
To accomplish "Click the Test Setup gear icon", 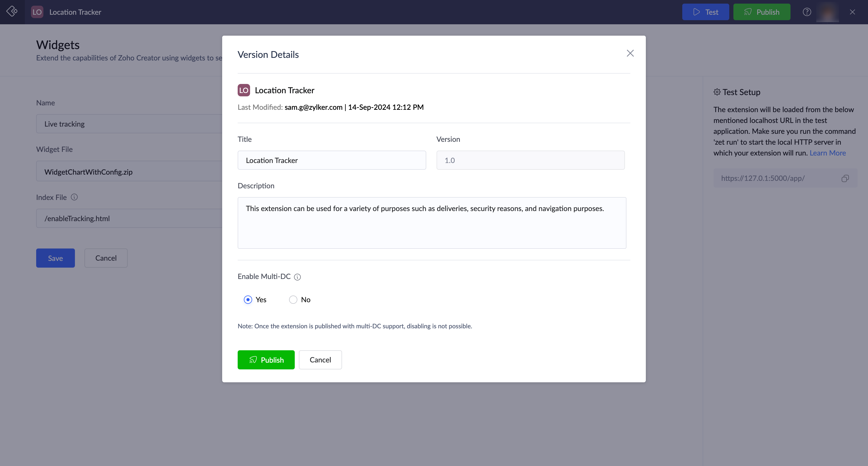I will pos(717,92).
